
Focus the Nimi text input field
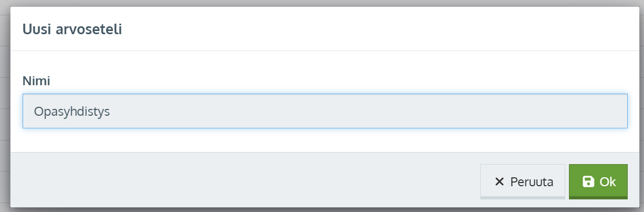tap(325, 111)
